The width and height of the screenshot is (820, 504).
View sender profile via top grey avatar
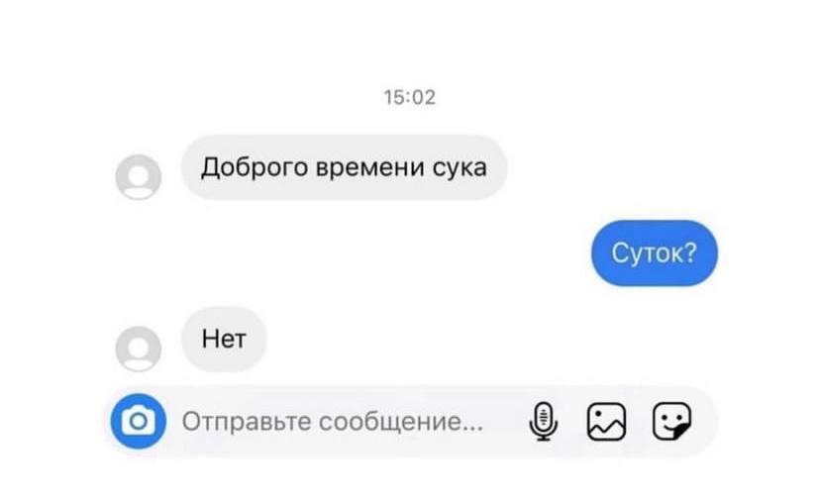tap(138, 177)
